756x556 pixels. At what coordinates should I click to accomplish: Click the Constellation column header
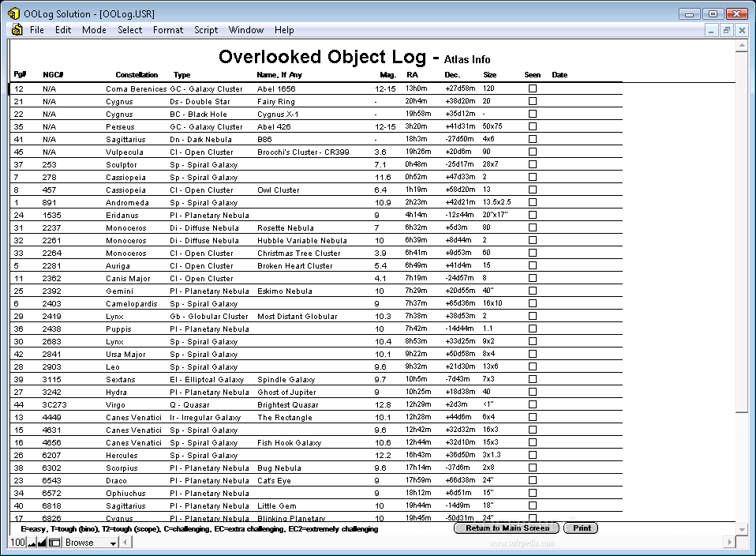coord(137,75)
